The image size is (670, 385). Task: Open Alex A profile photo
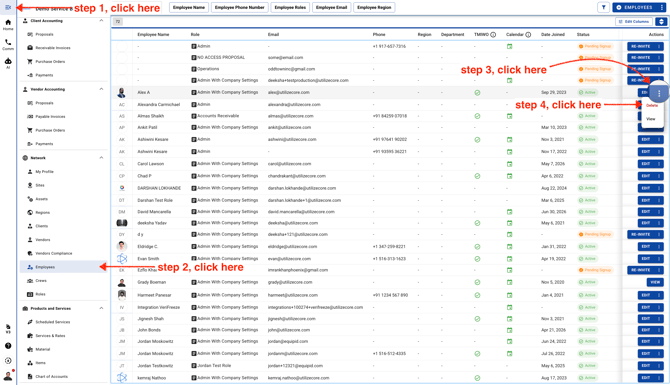coord(122,92)
